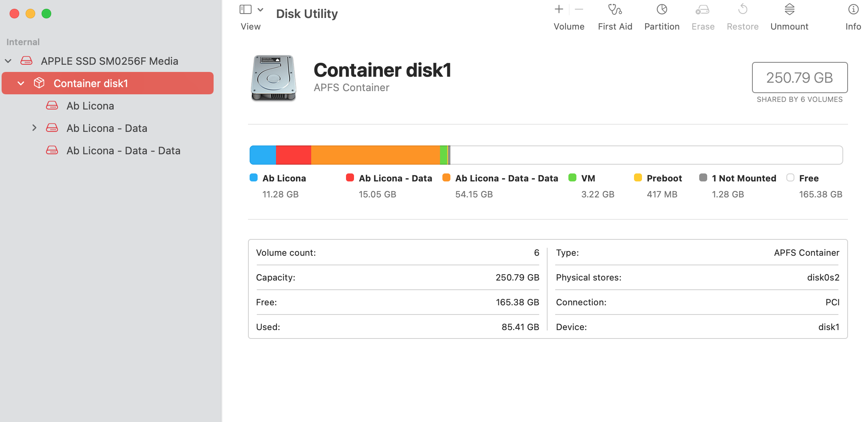Click the 250.79 GB capacity box
Screen dimensions: 868x422
800,78
